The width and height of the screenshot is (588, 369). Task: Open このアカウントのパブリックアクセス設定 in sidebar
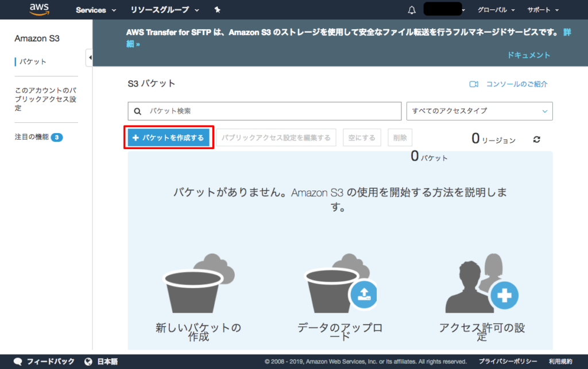(x=45, y=99)
